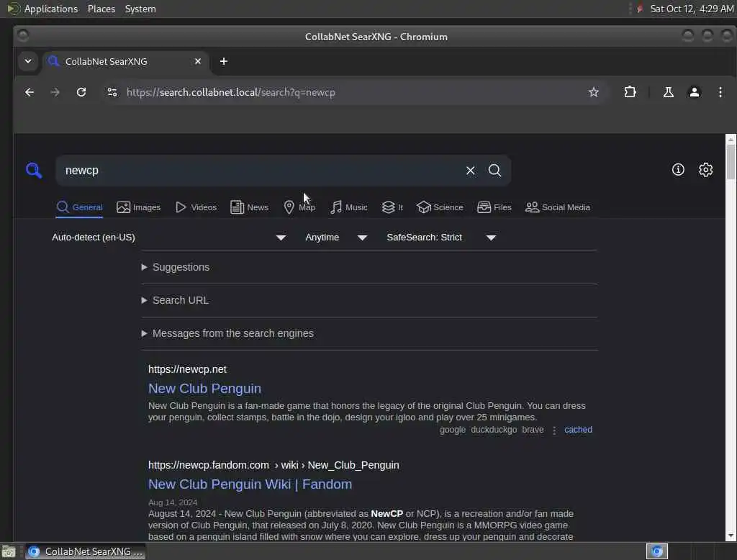Open the Places menu

(x=101, y=9)
